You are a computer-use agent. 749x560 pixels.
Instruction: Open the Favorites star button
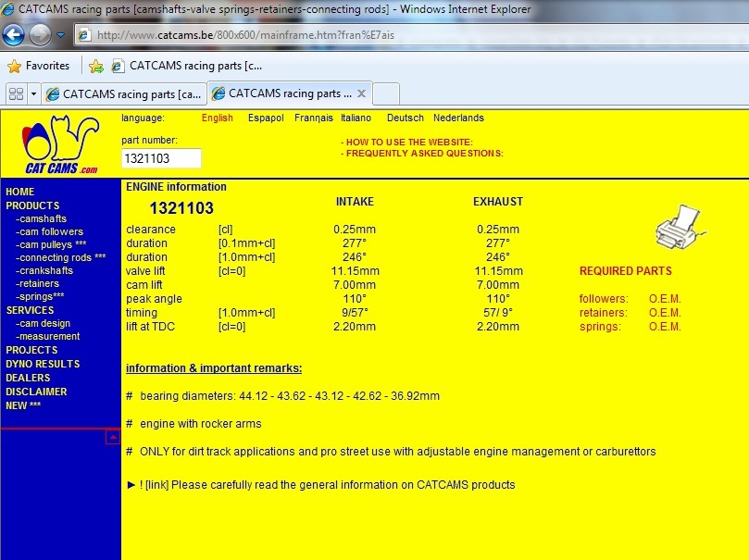coord(38,66)
